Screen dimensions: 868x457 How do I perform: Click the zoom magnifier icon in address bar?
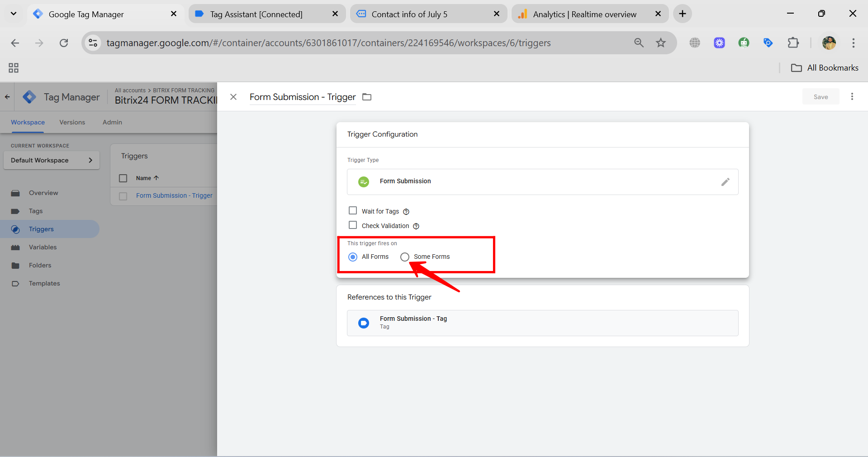[639, 43]
